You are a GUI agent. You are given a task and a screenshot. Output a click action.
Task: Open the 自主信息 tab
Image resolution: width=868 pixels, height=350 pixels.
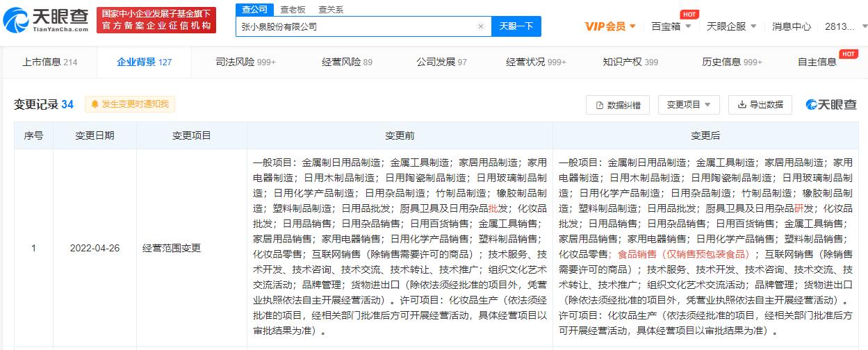(x=817, y=62)
